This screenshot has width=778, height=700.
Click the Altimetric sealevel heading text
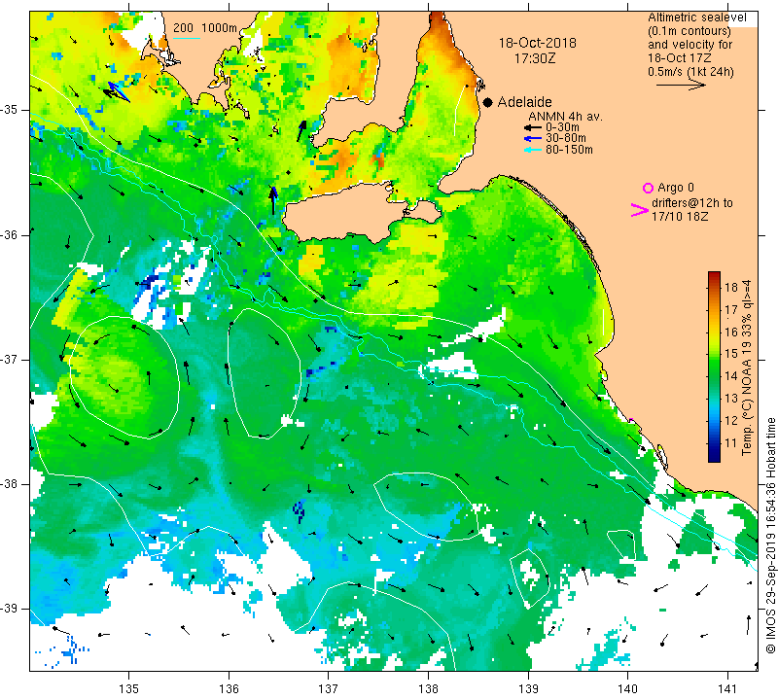pyautogui.click(x=696, y=17)
